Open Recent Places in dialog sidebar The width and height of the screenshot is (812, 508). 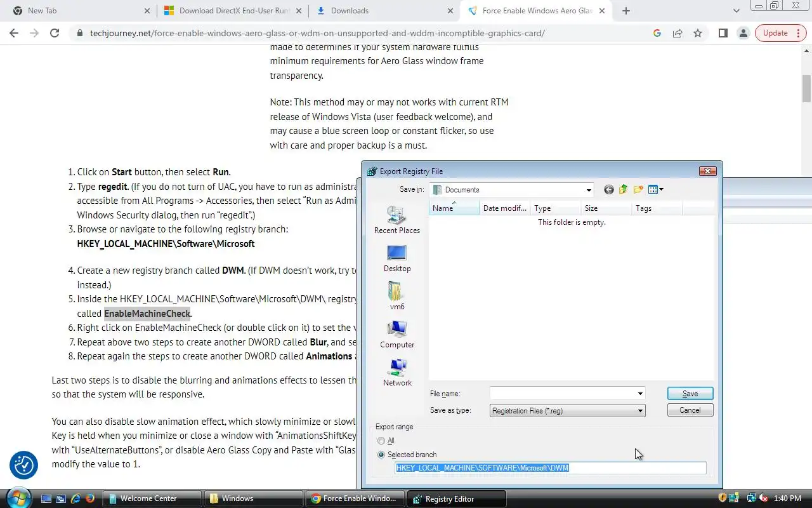[397, 220]
